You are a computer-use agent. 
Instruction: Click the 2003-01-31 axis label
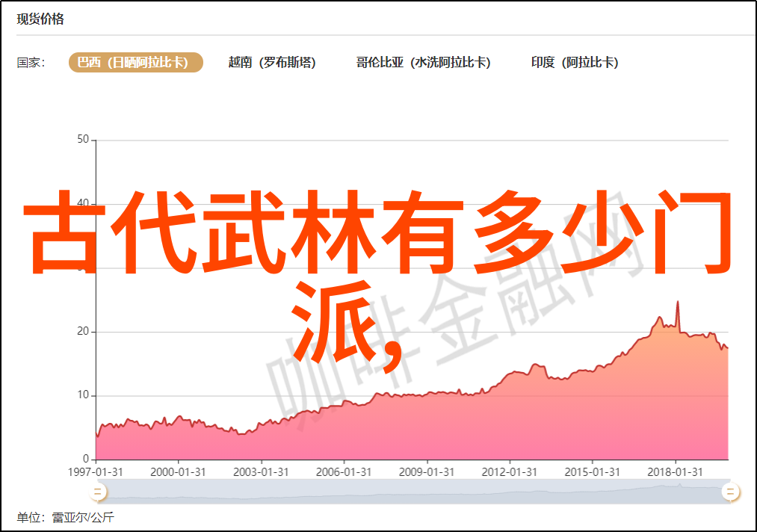point(262,472)
